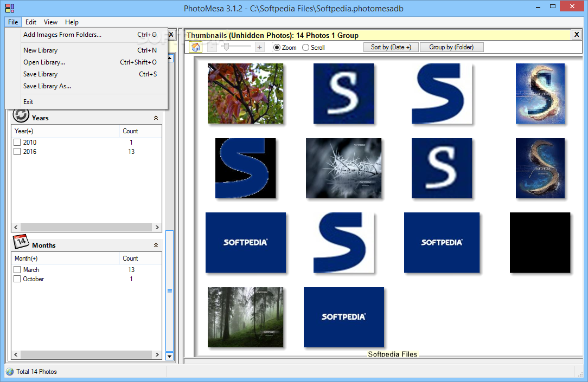588x382 pixels.
Task: Open the View menu
Action: click(x=50, y=22)
